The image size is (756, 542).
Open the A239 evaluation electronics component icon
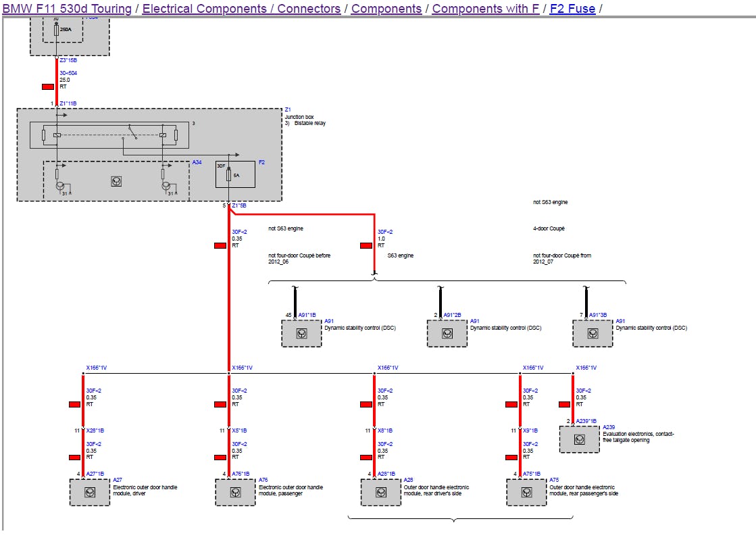point(579,439)
